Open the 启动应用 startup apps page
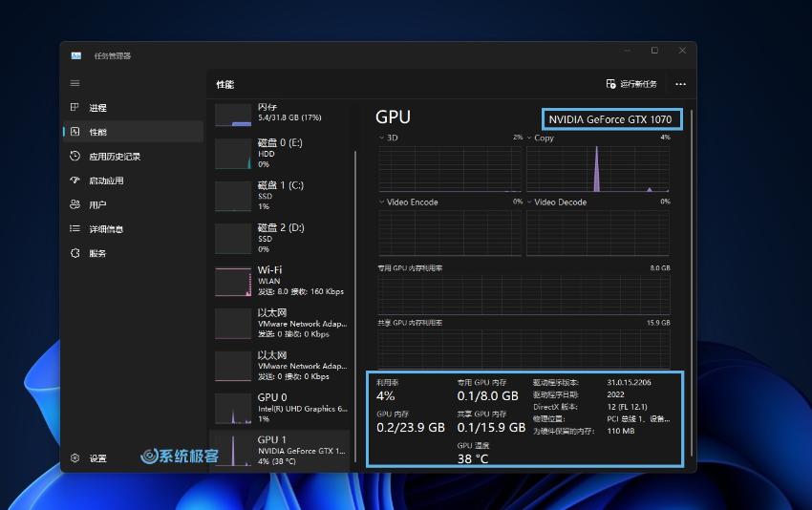The width and height of the screenshot is (812, 510). point(133,181)
